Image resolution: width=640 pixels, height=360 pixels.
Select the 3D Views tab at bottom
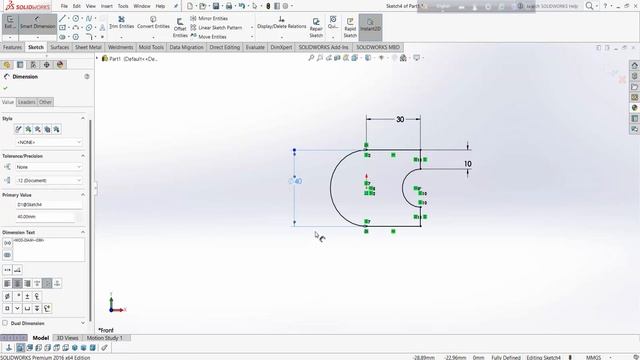coord(67,338)
